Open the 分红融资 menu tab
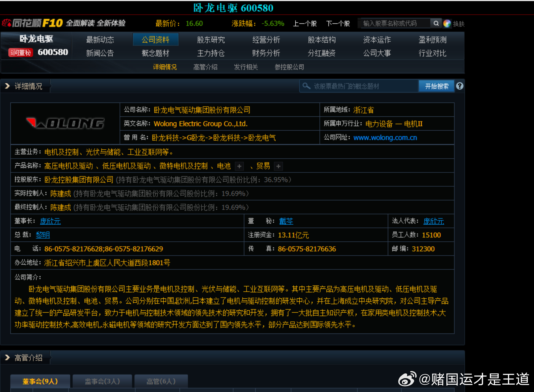Screen dimensions: 534x392 coord(322,53)
